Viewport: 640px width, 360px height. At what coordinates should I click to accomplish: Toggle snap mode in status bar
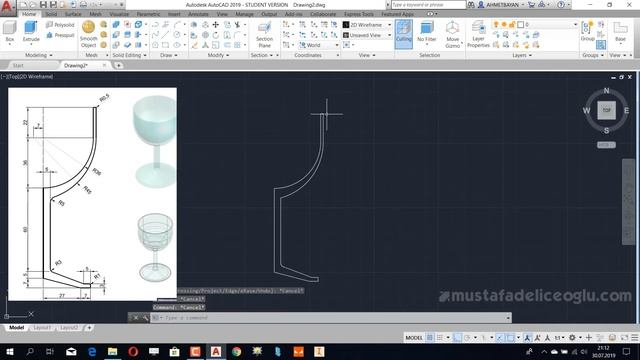coord(440,338)
